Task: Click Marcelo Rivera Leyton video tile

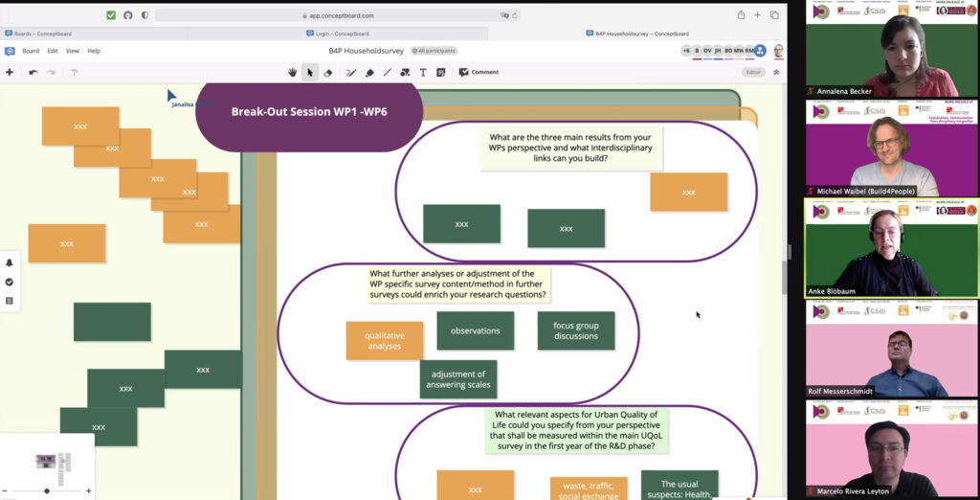Action: (x=891, y=448)
